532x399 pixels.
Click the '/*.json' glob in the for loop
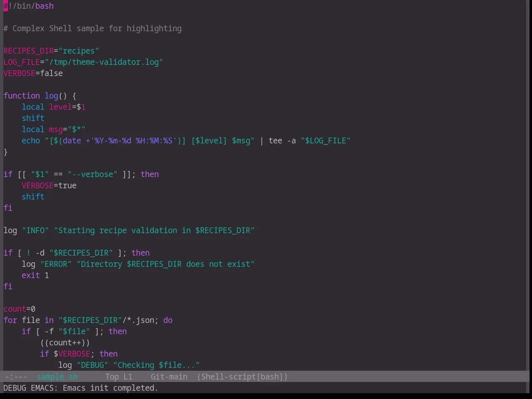(x=138, y=320)
